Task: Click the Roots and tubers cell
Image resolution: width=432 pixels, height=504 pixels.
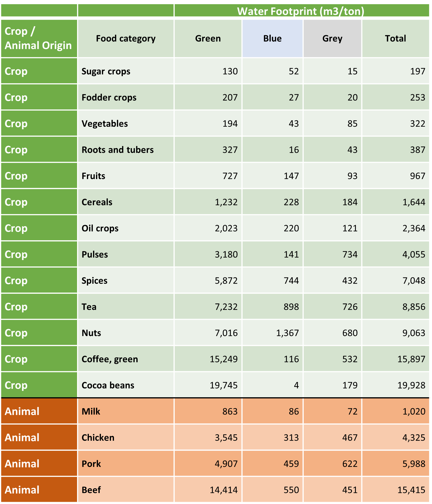Action: [x=126, y=150]
